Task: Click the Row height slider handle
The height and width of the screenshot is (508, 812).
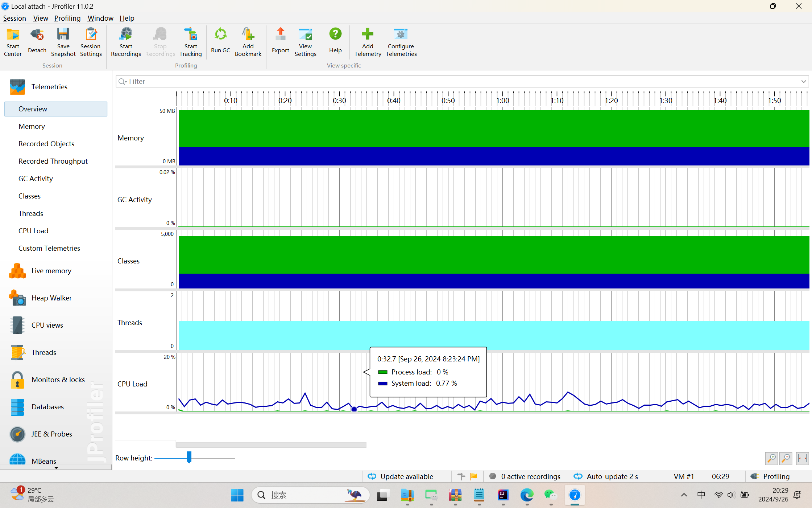Action: (189, 457)
